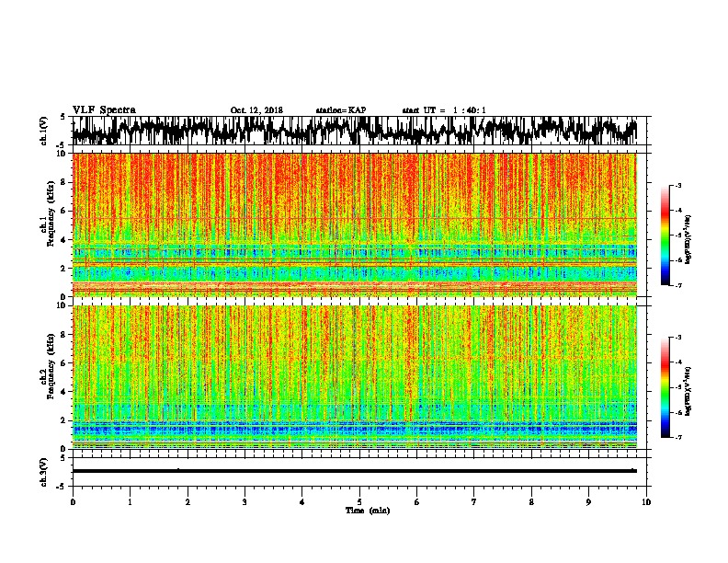Viewport: 728px width, 563px height.
Task: Click the "-7" tick on the upper color bar
Action: [x=678, y=285]
